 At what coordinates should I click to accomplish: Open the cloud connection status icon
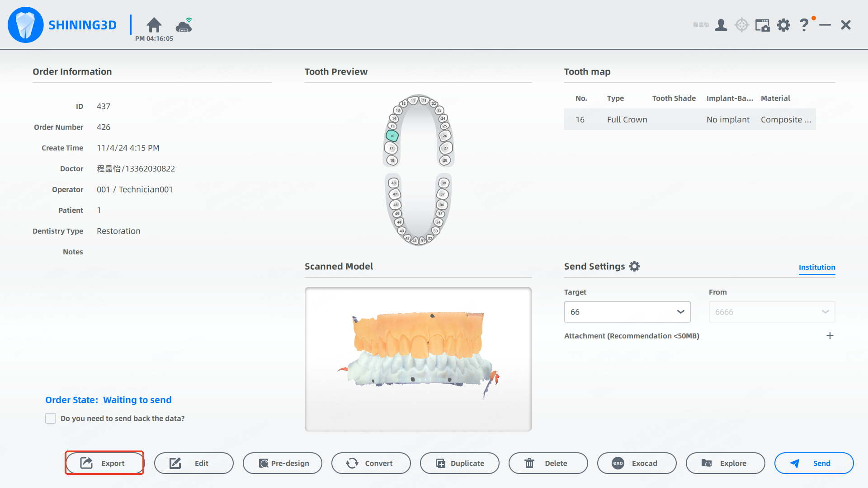184,25
